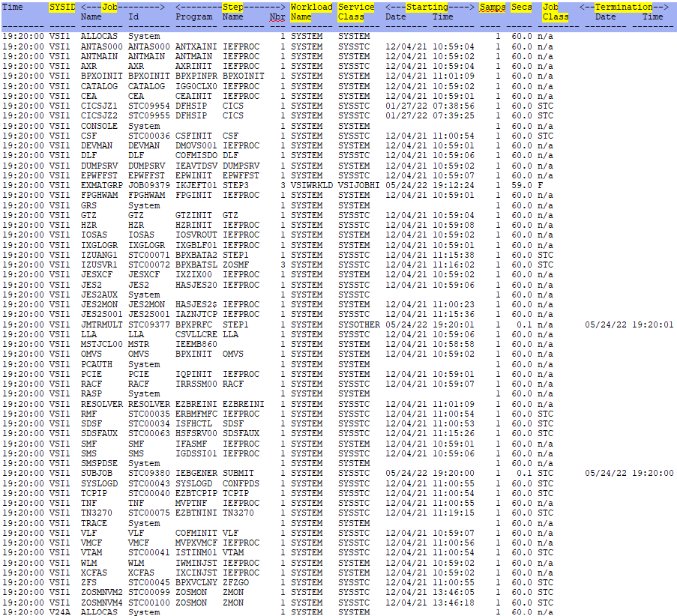Image resolution: width=677 pixels, height=616 pixels.
Task: Select the ZOSMNVM4 job name
Action: click(x=99, y=603)
